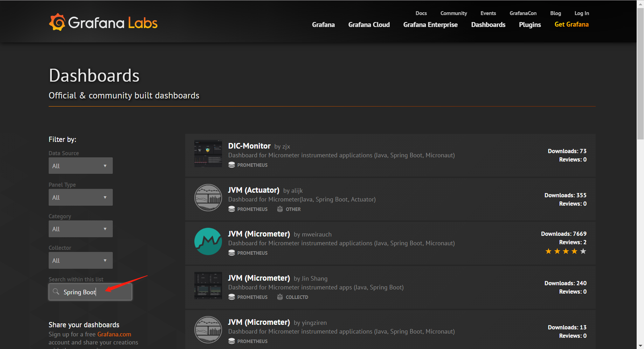Open Grafana Cloud in the navigation bar
The height and width of the screenshot is (349, 644).
[x=369, y=25]
